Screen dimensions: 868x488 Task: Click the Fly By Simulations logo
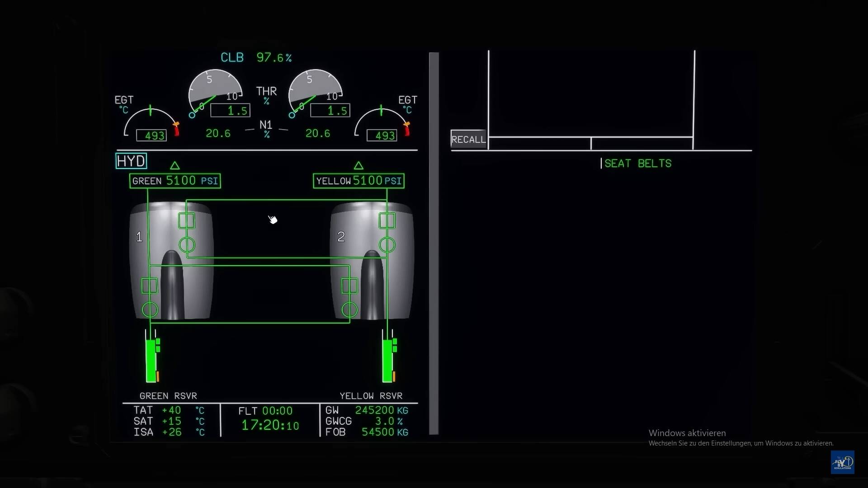click(x=842, y=462)
